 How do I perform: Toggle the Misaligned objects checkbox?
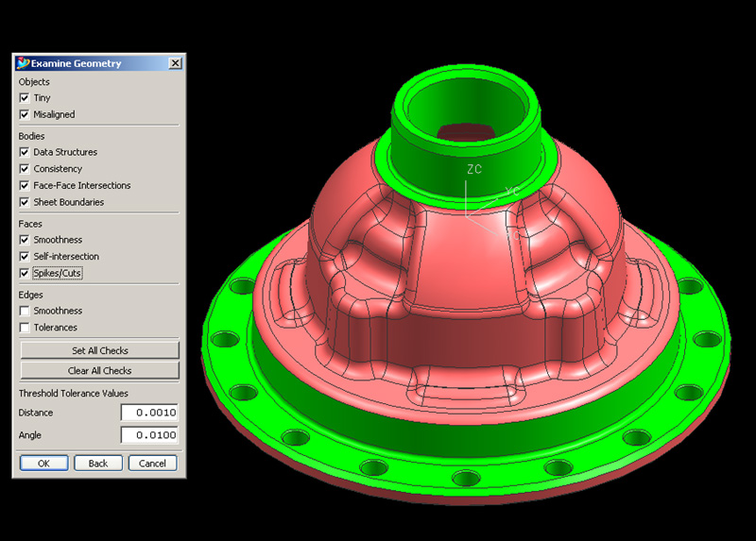tap(25, 114)
